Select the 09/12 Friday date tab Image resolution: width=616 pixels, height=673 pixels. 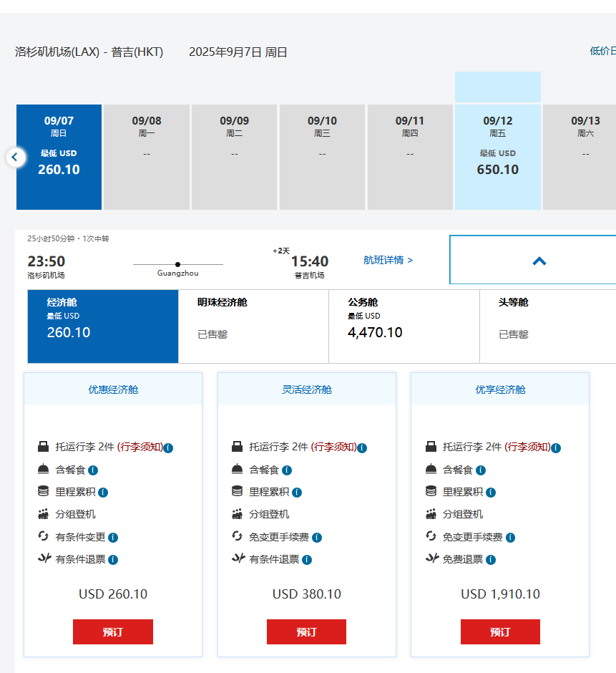pyautogui.click(x=497, y=156)
